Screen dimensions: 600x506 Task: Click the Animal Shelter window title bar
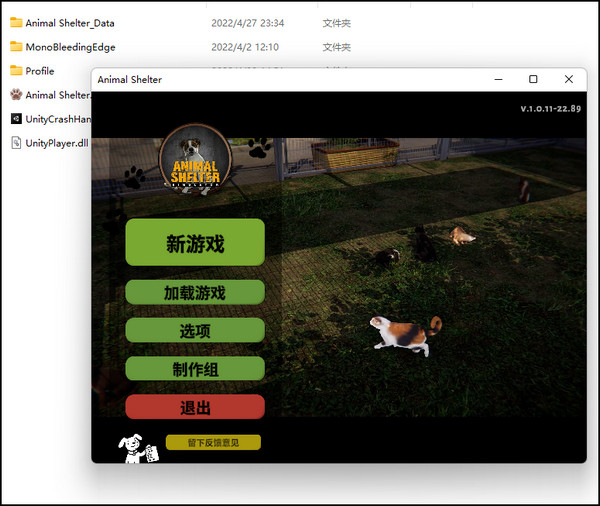click(x=300, y=80)
